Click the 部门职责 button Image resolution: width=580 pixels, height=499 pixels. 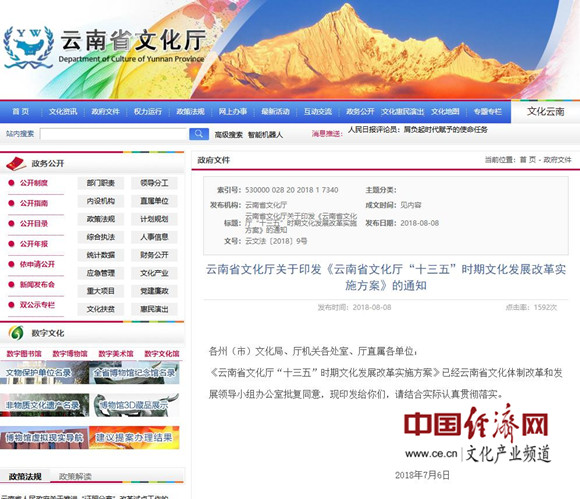pos(101,183)
